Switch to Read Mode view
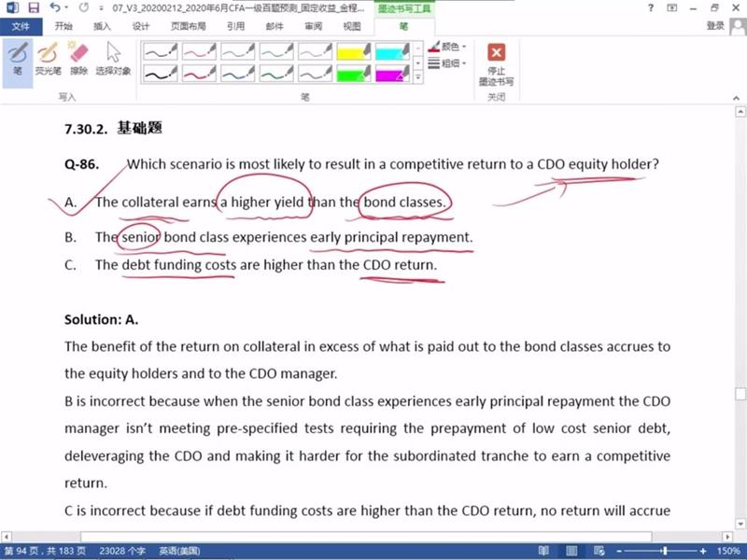Image resolution: width=747 pixels, height=560 pixels. [x=543, y=551]
